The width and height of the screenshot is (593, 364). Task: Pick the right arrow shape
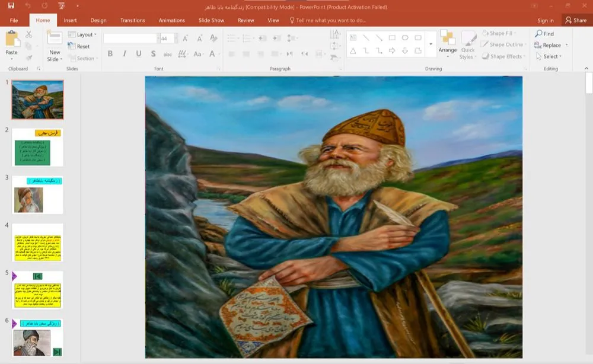pos(392,51)
